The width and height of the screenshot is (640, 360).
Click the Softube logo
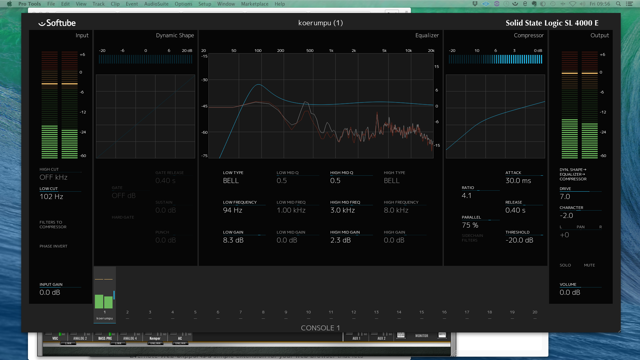pos(57,23)
